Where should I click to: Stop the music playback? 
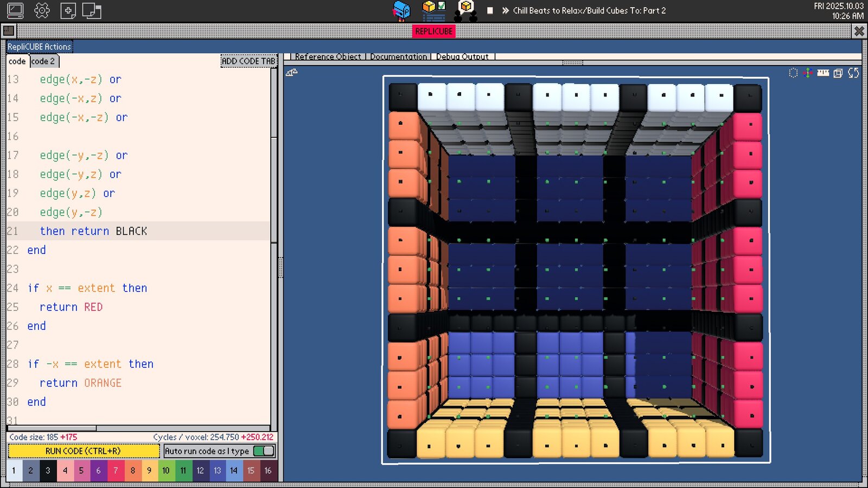click(x=490, y=10)
